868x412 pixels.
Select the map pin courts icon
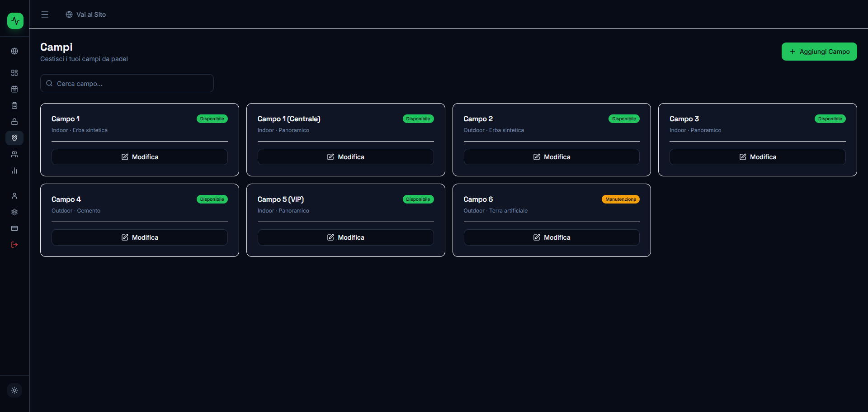[x=14, y=138]
